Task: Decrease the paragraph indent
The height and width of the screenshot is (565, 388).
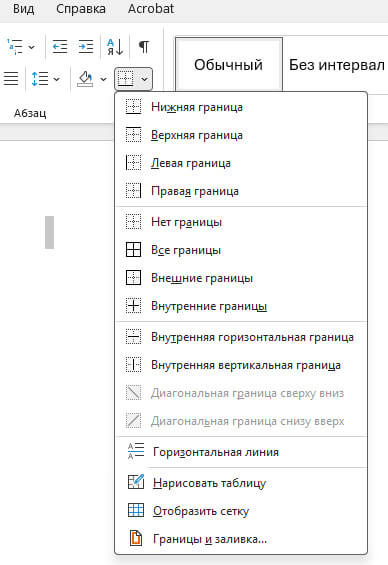Action: tap(60, 47)
